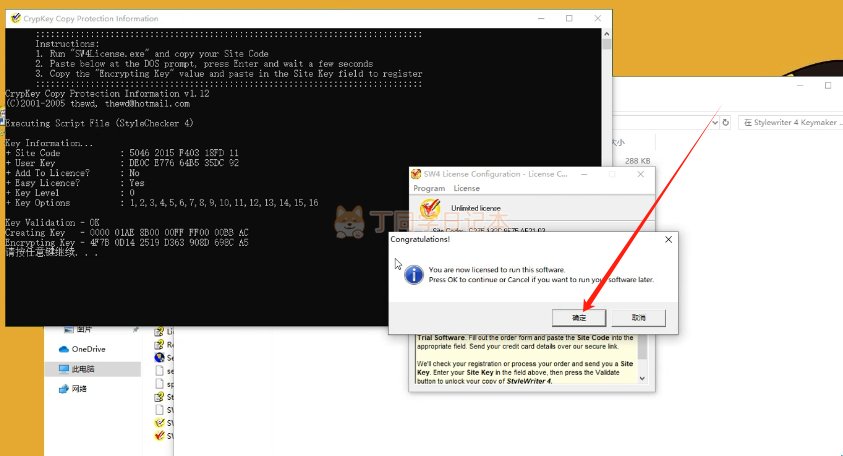
Task: Click the 网络 network icon
Action: click(x=63, y=388)
